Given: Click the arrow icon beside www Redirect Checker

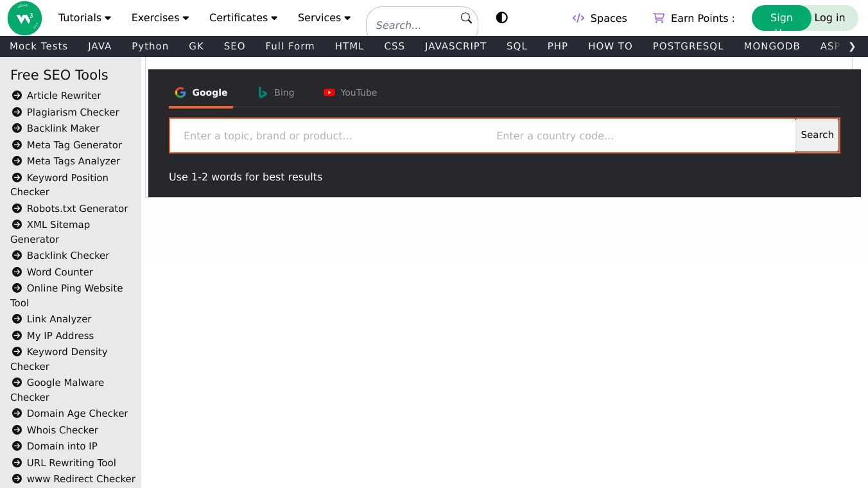Looking at the screenshot, I should coord(17,479).
